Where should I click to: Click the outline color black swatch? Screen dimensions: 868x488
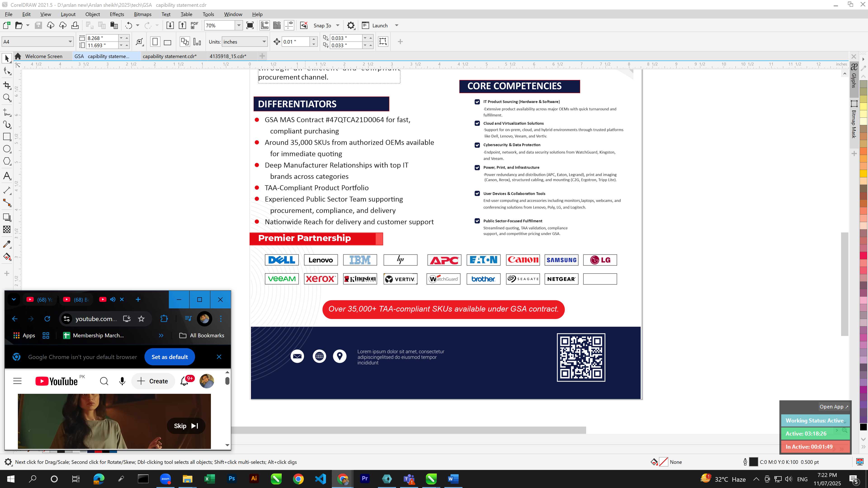point(753,462)
